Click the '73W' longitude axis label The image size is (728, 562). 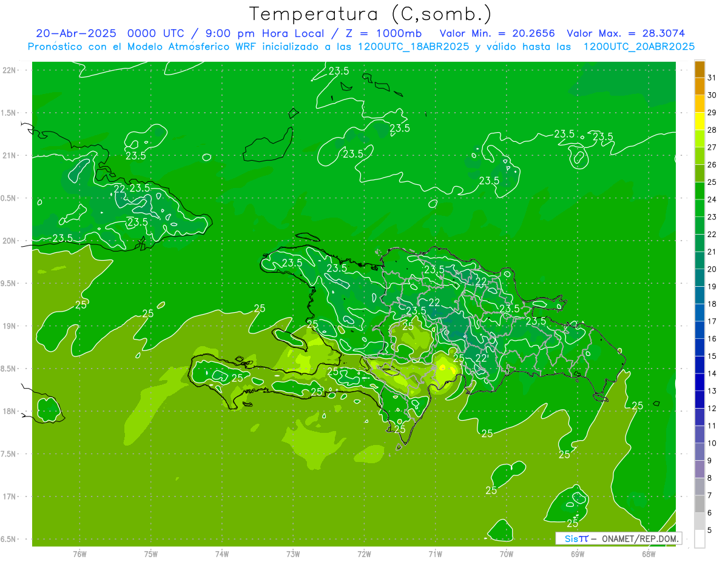point(293,554)
